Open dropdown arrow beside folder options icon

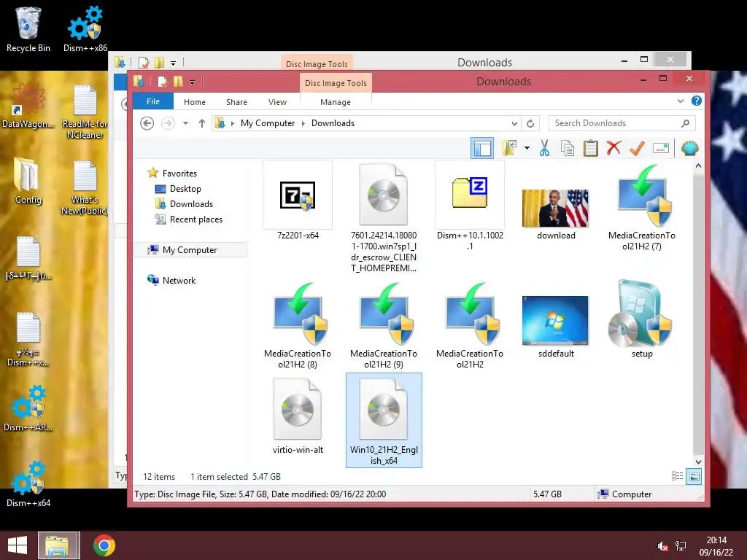point(527,148)
